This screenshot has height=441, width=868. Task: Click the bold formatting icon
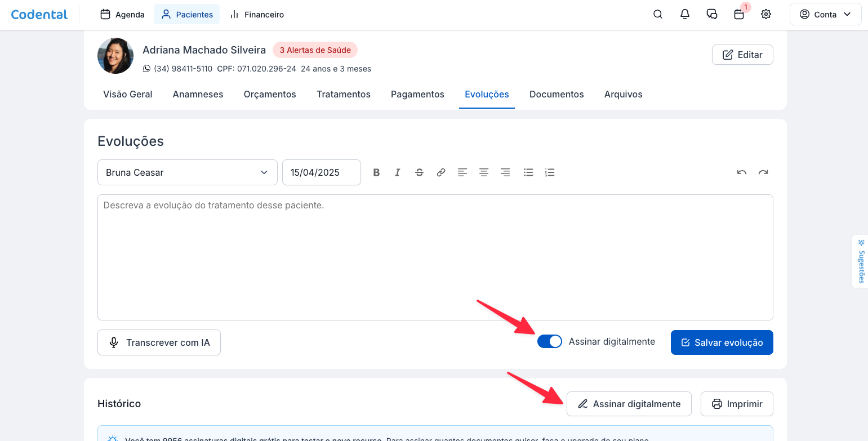pyautogui.click(x=377, y=172)
